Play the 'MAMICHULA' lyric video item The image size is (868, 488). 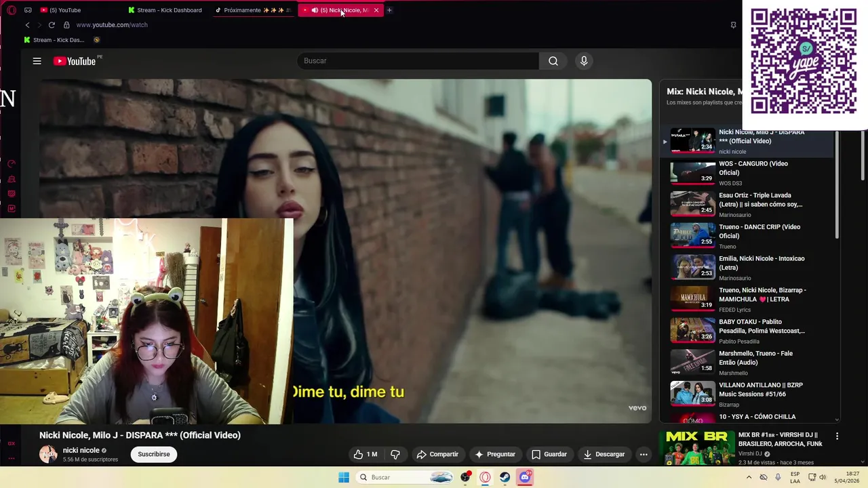(x=746, y=300)
